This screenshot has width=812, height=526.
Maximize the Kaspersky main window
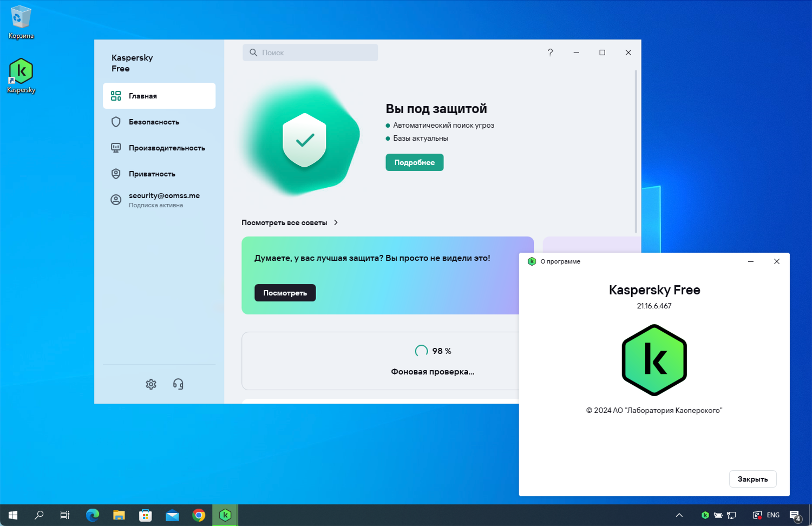[602, 52]
